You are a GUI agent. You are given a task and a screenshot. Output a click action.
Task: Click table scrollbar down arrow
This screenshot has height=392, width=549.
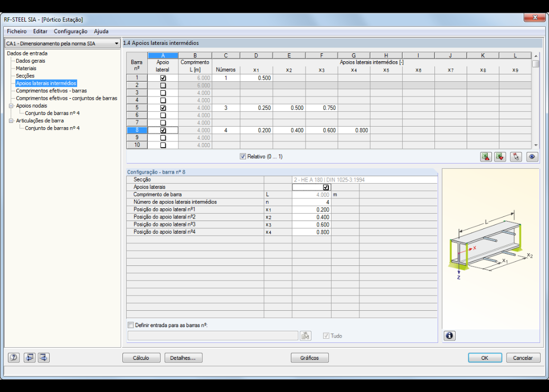pyautogui.click(x=536, y=145)
